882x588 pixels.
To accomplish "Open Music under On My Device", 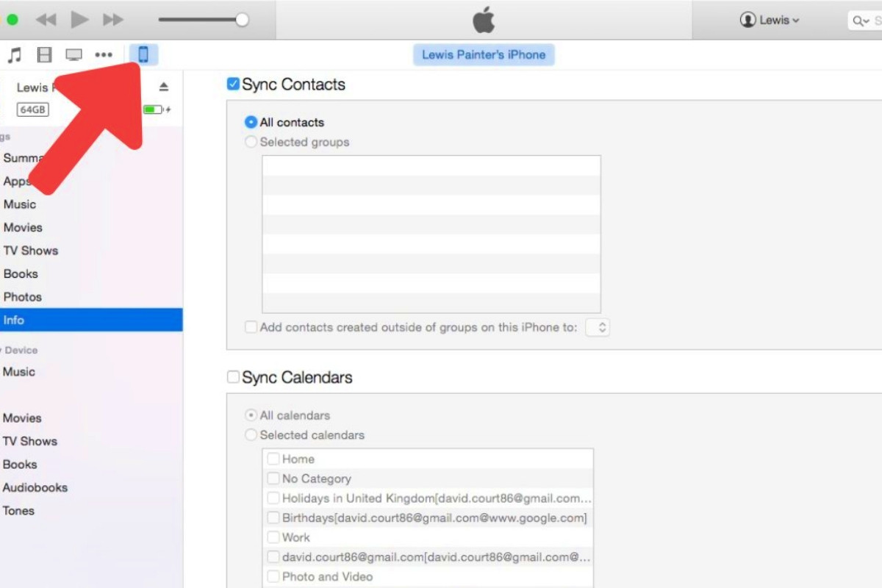I will 19,371.
